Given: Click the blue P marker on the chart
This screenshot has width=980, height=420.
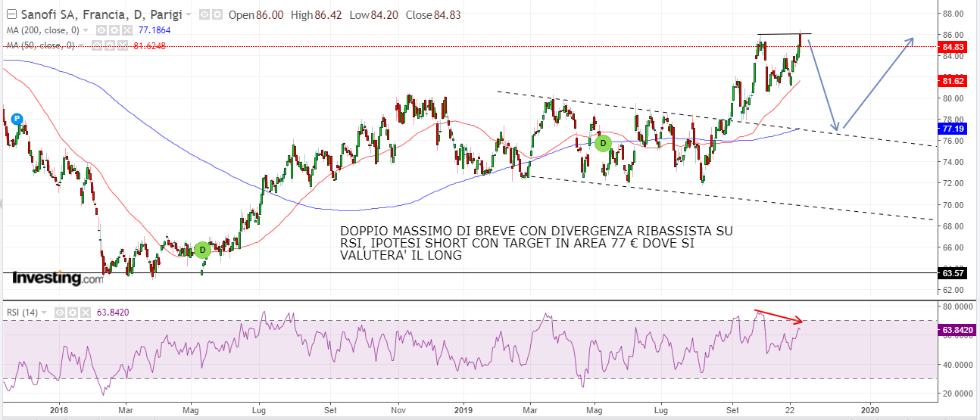Looking at the screenshot, I should click(17, 119).
